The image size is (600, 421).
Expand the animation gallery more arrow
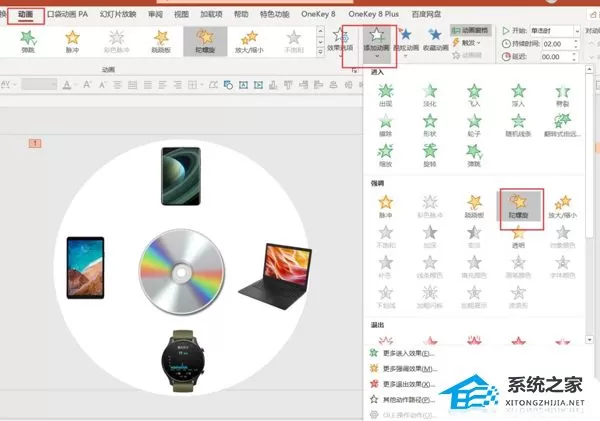[x=321, y=52]
